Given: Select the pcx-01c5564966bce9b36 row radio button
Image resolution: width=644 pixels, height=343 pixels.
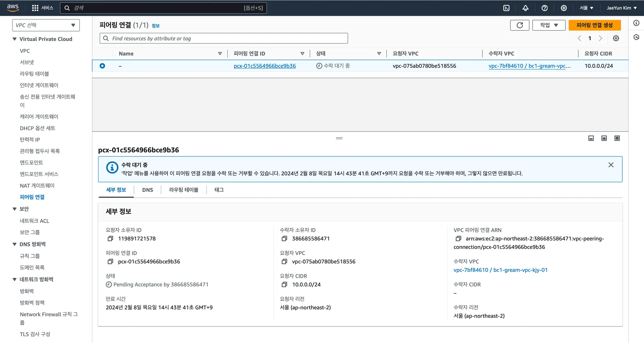Looking at the screenshot, I should (x=102, y=66).
